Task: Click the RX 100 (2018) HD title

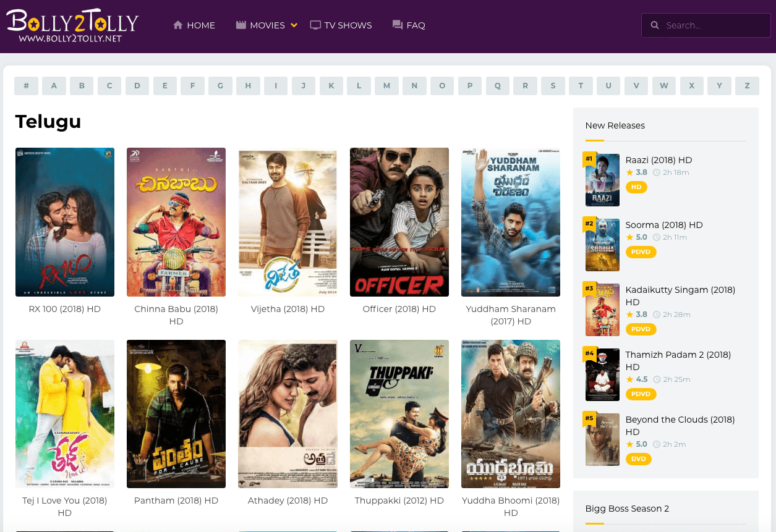Action: [x=65, y=309]
